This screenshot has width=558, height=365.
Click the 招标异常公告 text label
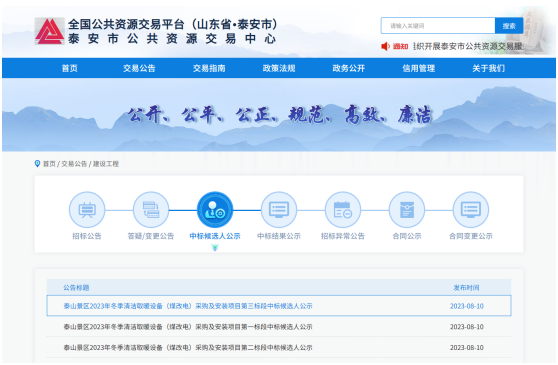(343, 236)
